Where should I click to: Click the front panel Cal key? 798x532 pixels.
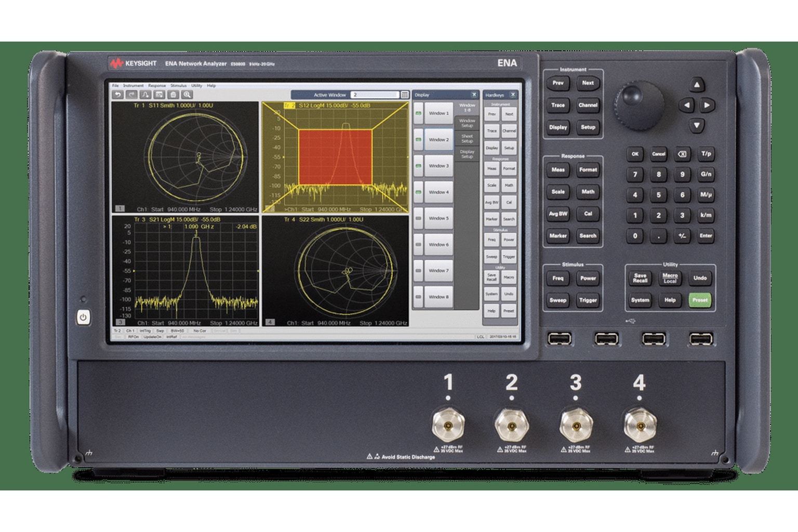pos(588,214)
